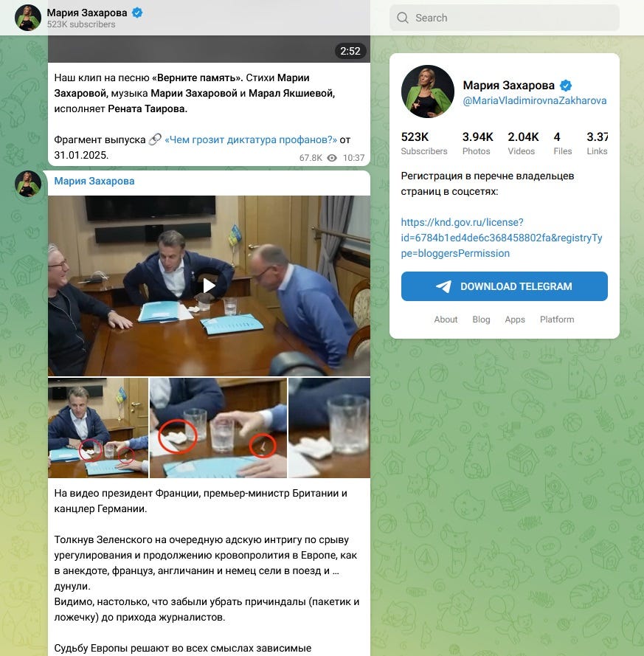
Task: Open the channel avatar in header
Action: [x=28, y=18]
